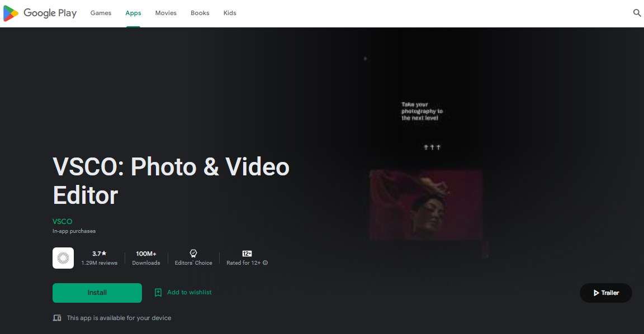Viewport: 644px width, 334px height.
Task: Click the VSCO app icon
Action: (x=63, y=258)
